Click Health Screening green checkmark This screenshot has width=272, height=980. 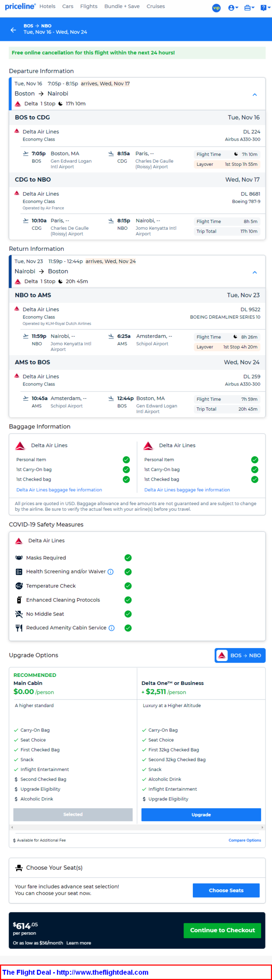coord(128,572)
